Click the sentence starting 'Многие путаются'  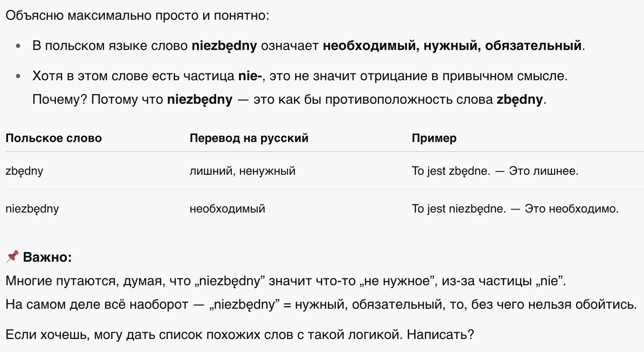(286, 281)
